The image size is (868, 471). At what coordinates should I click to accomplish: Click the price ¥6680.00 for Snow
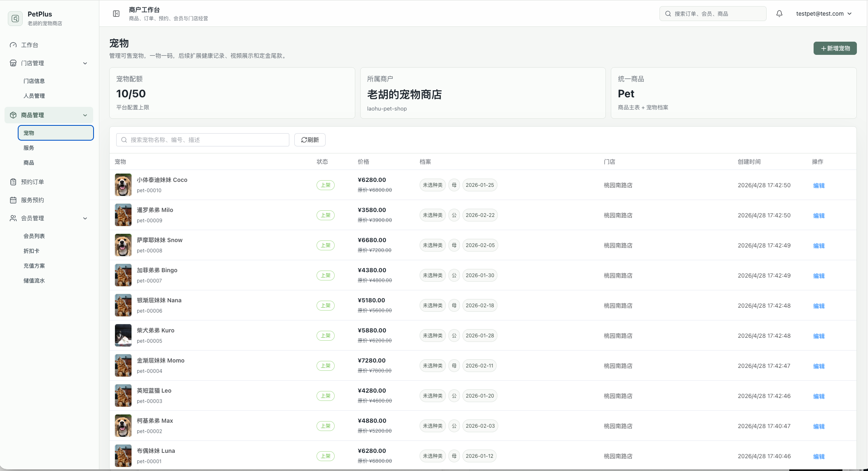[372, 240]
